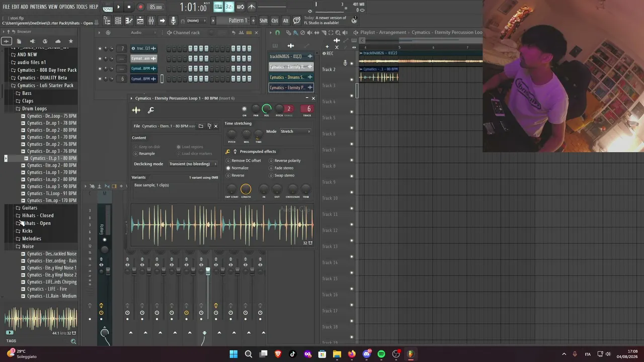
Task: Stop playback with the stop button
Action: coord(129,7)
